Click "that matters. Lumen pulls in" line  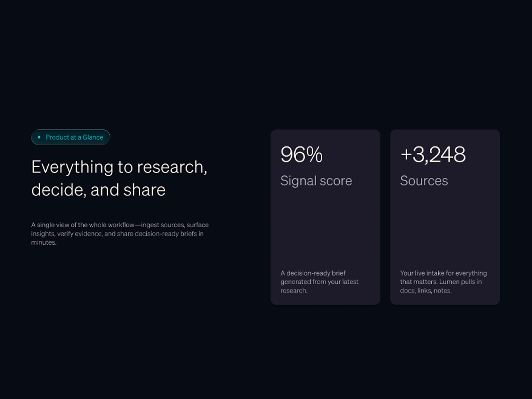(441, 282)
